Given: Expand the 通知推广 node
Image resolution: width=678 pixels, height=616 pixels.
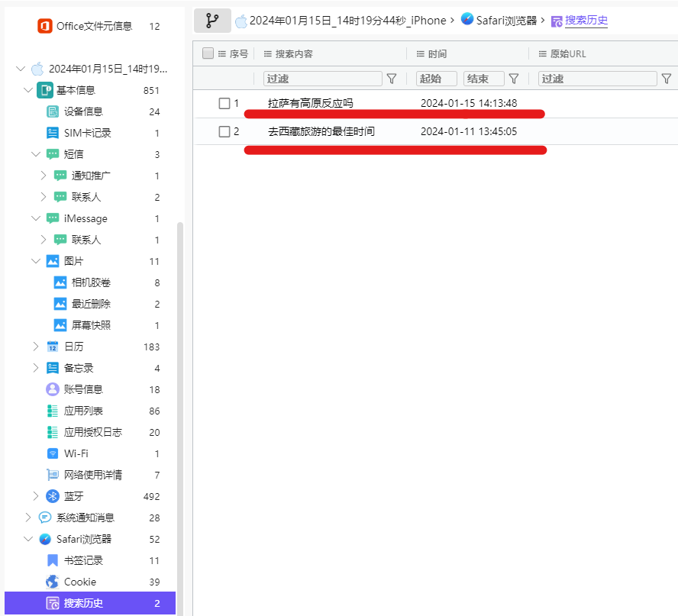Looking at the screenshot, I should coord(44,176).
